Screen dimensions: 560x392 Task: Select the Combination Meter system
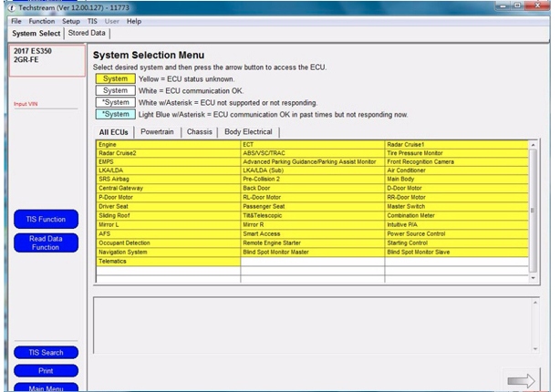pos(457,216)
